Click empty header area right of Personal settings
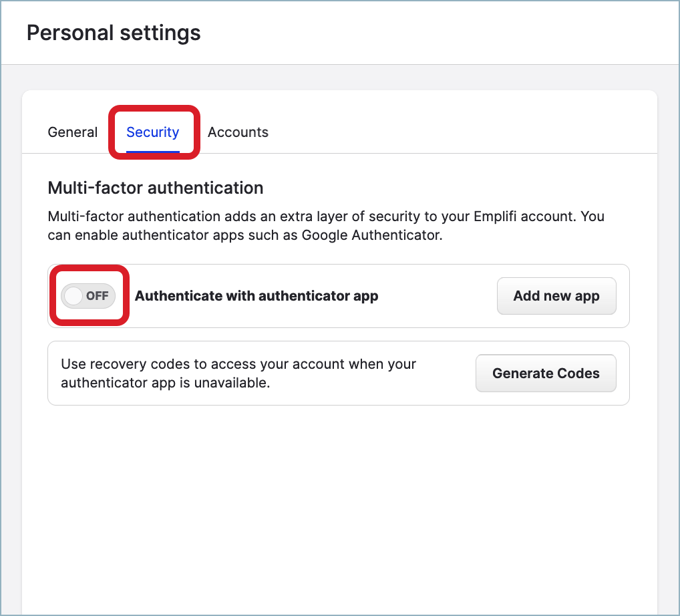The height and width of the screenshot is (616, 680). pyautogui.click(x=434, y=33)
